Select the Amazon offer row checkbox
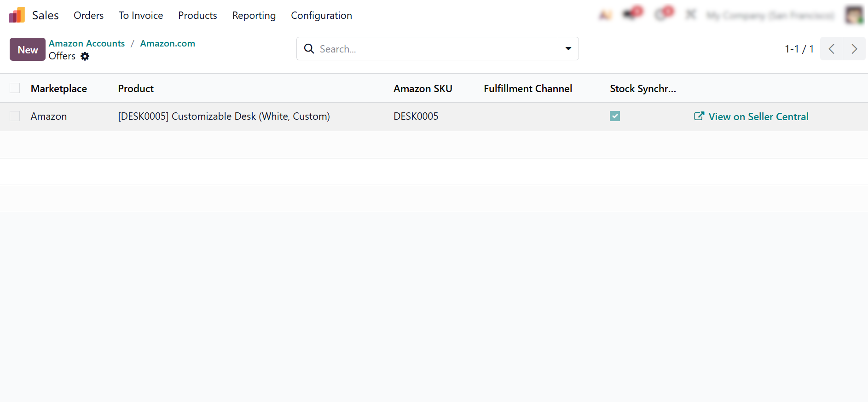The height and width of the screenshot is (402, 868). (x=15, y=116)
